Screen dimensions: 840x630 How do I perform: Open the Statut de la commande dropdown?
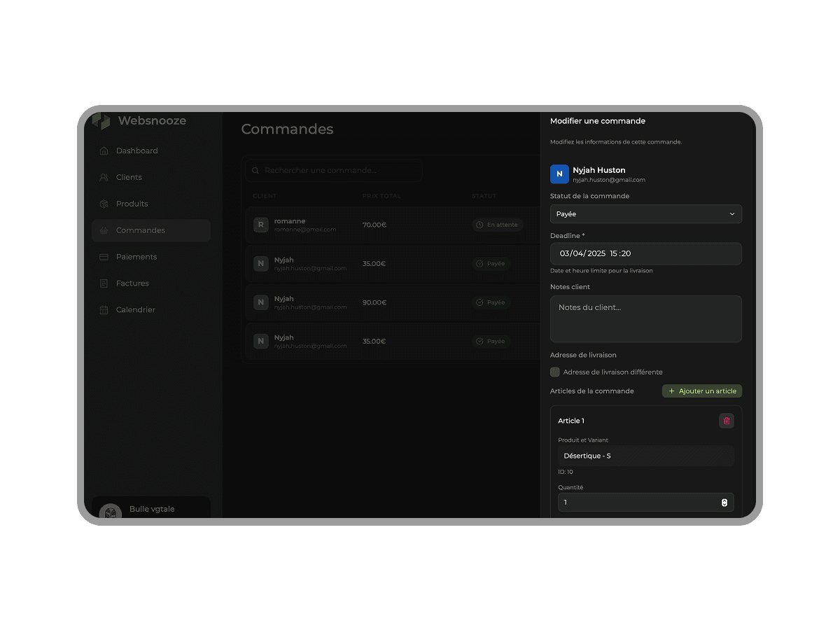(x=645, y=214)
